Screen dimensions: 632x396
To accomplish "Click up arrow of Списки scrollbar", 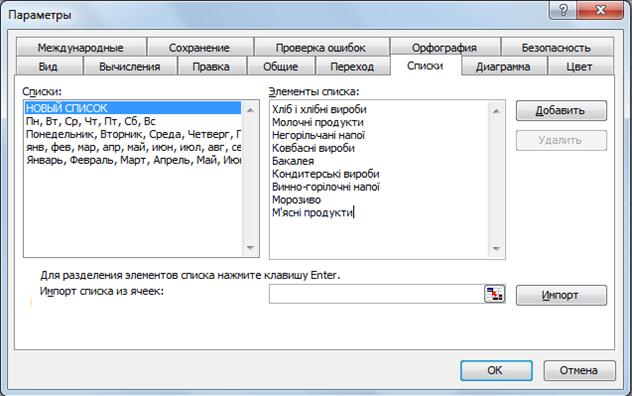I will pyautogui.click(x=250, y=110).
